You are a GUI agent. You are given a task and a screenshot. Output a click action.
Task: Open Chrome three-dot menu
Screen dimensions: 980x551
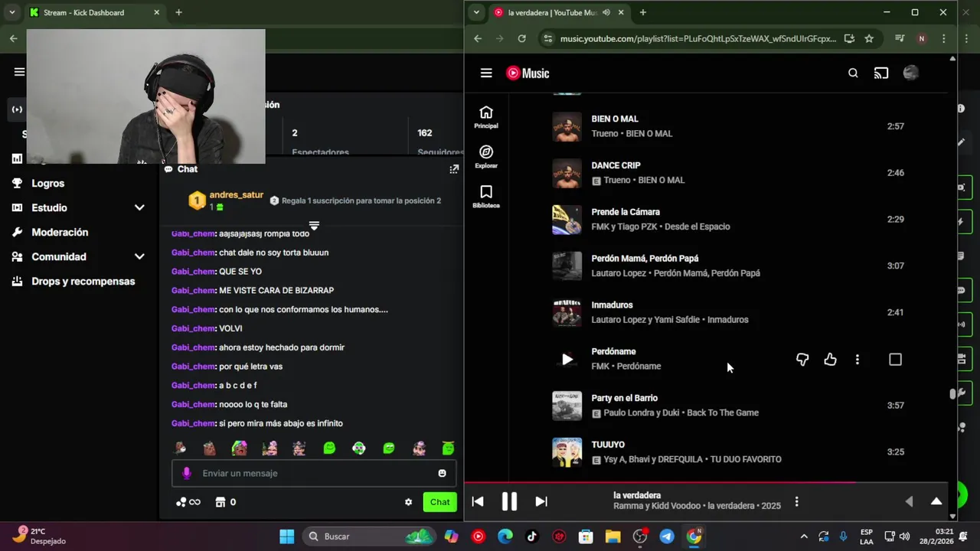coord(945,38)
